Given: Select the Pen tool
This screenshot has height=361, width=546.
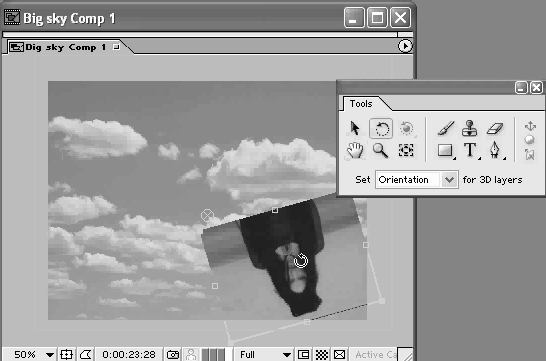Looking at the screenshot, I should [494, 150].
